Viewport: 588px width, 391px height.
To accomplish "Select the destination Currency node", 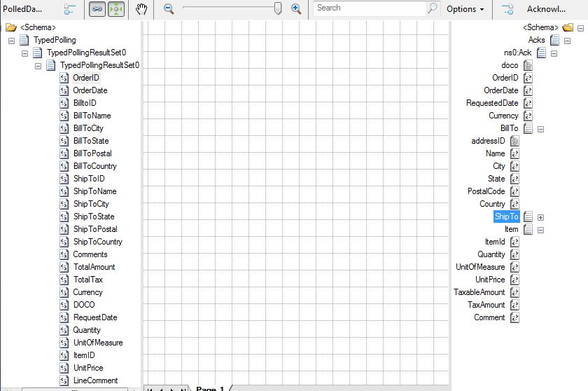I will (x=503, y=116).
